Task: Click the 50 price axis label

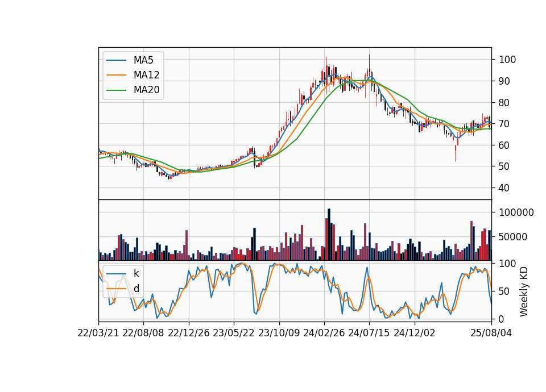Action: 504,166
